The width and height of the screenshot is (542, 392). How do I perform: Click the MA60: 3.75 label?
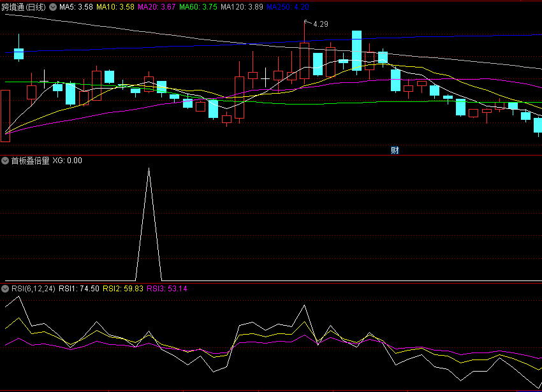(198, 7)
